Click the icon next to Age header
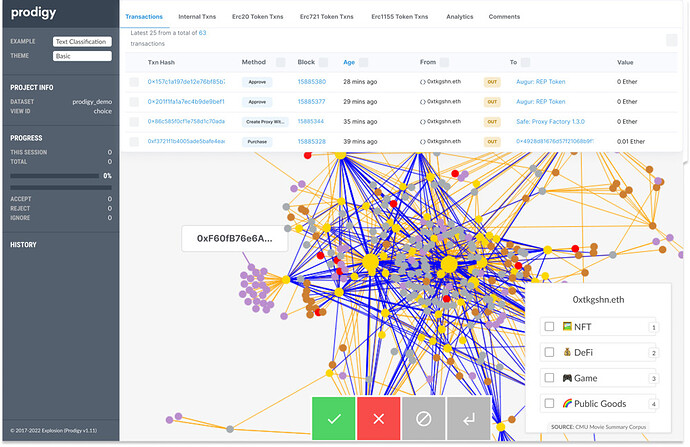The width and height of the screenshot is (690, 447). coord(363,62)
